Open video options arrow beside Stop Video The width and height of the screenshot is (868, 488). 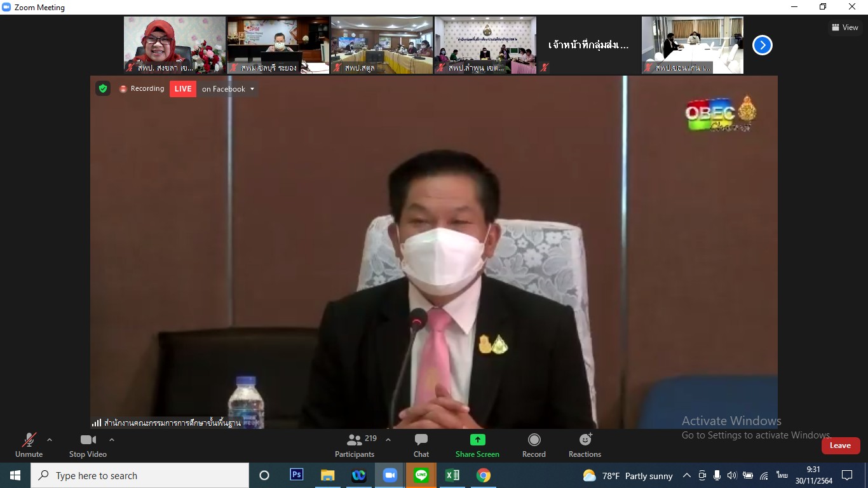pos(112,440)
